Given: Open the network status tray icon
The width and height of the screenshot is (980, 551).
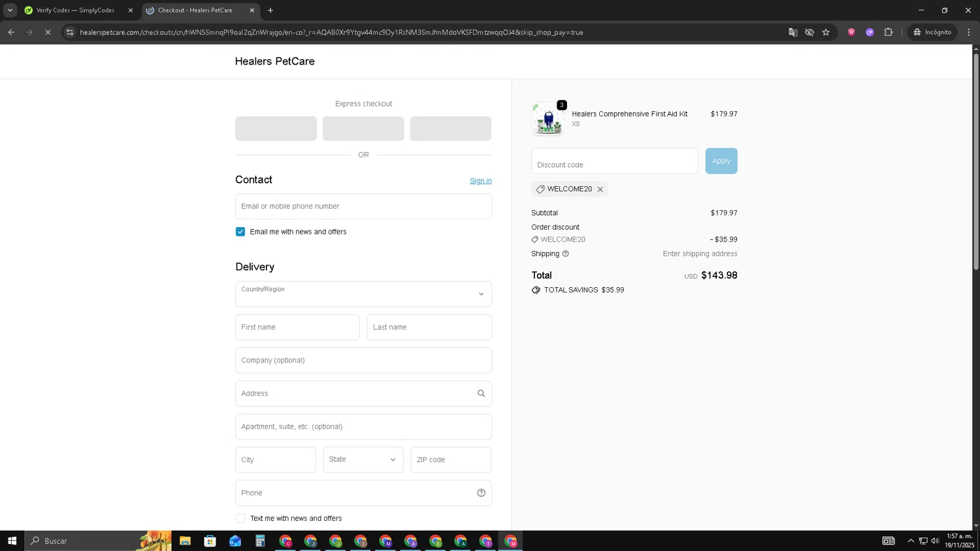Looking at the screenshot, I should point(923,541).
